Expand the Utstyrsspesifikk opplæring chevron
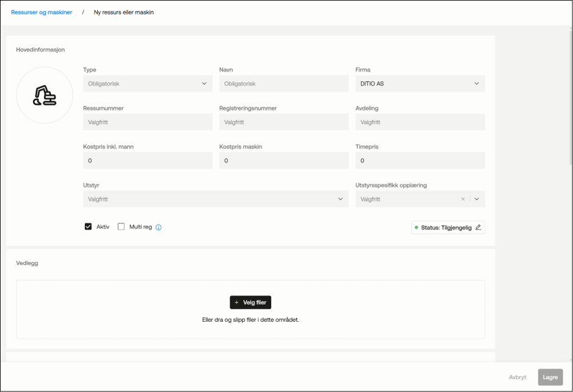 coord(476,199)
